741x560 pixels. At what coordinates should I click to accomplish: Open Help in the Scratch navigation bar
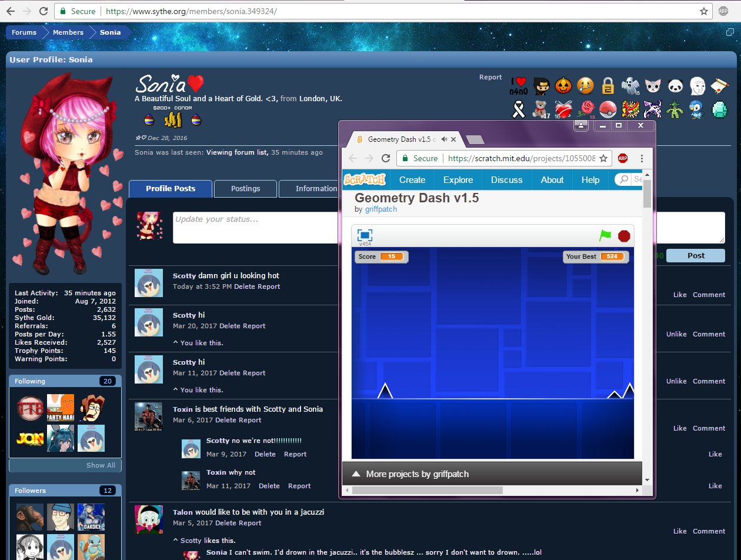(x=590, y=179)
